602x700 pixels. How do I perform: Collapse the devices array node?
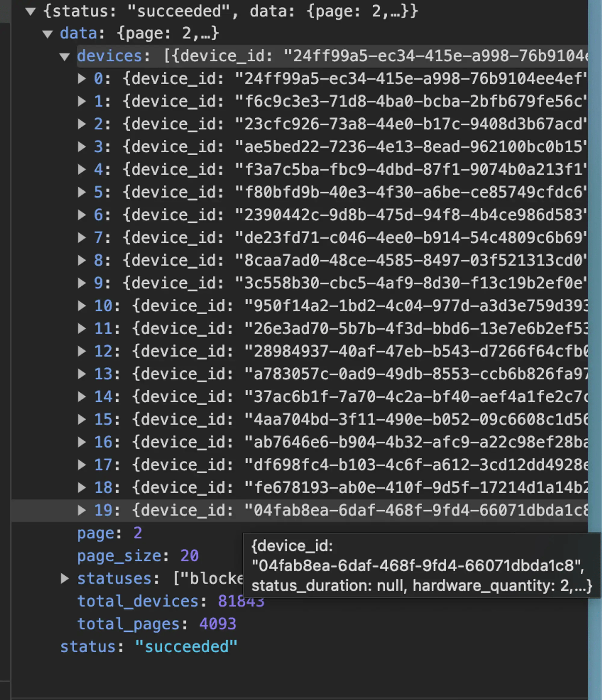click(x=64, y=57)
